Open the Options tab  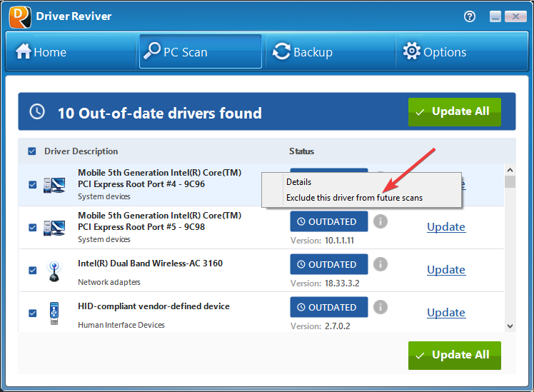[461, 52]
